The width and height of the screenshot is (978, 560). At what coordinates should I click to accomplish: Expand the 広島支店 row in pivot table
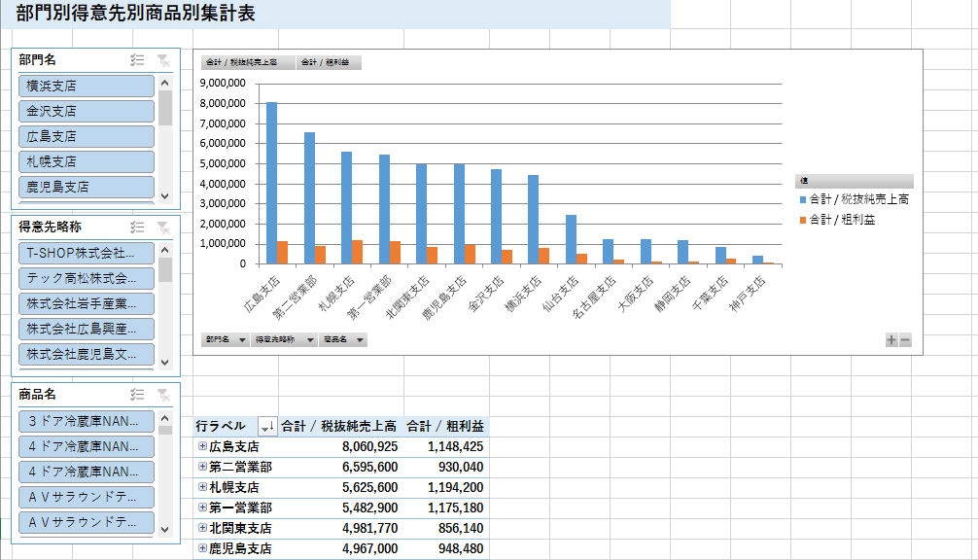(202, 446)
